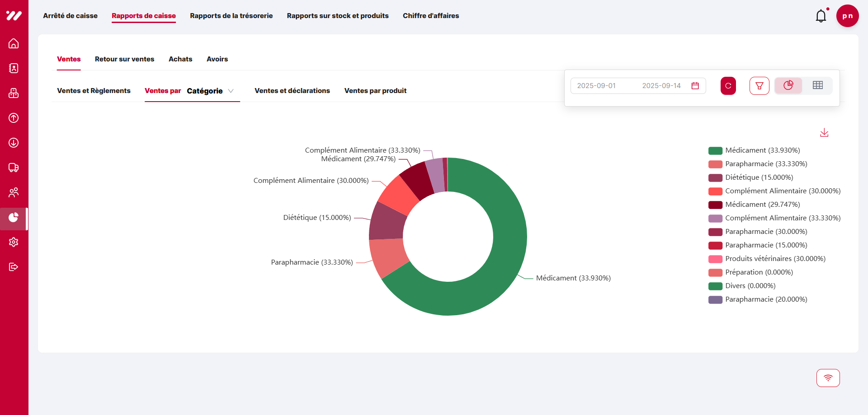Switch report display to table view
Screen dimensions: 868x415
(817, 85)
